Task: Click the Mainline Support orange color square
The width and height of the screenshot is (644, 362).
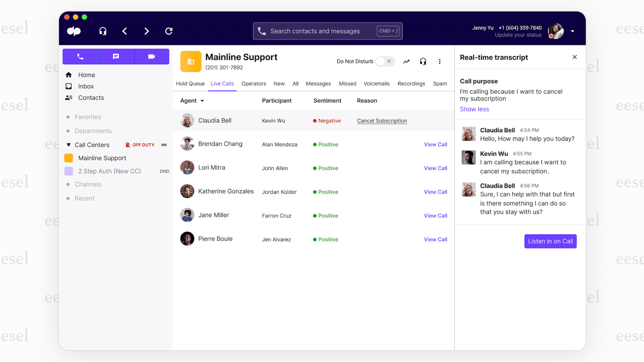Action: pyautogui.click(x=69, y=158)
